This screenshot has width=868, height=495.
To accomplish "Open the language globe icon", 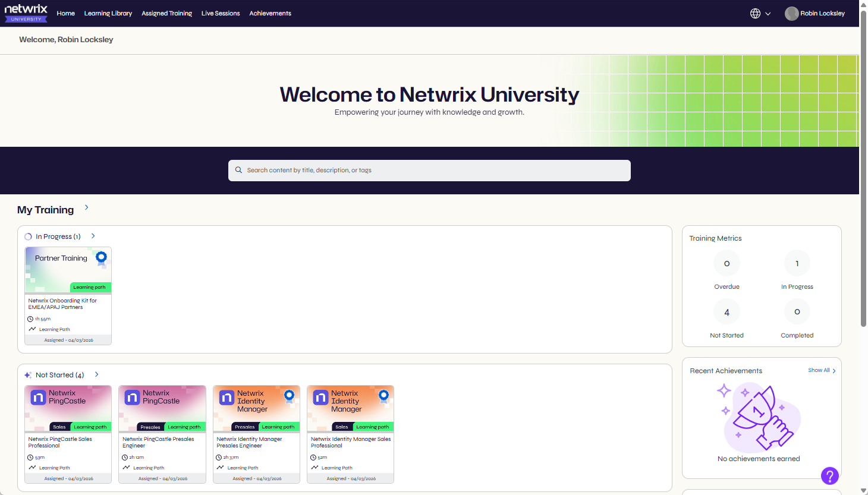I will click(755, 13).
